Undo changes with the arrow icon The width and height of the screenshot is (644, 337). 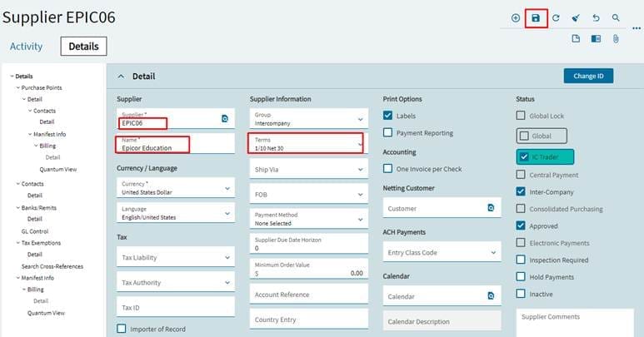tap(596, 18)
